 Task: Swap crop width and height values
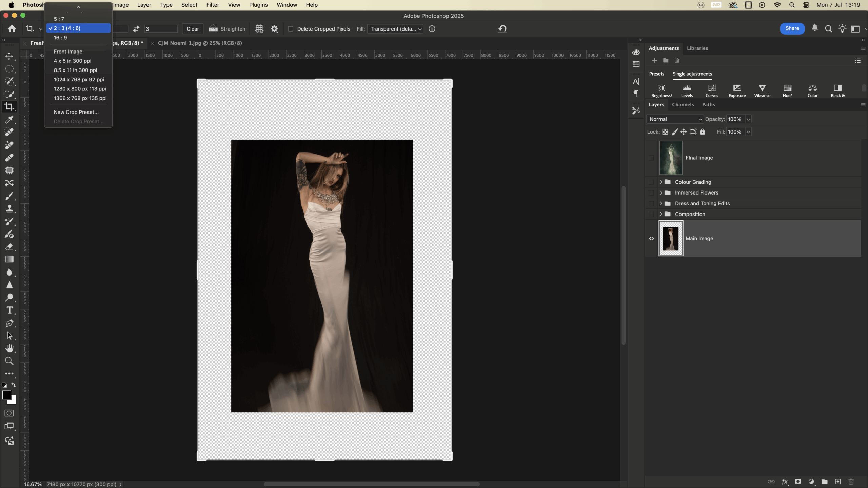click(x=136, y=29)
